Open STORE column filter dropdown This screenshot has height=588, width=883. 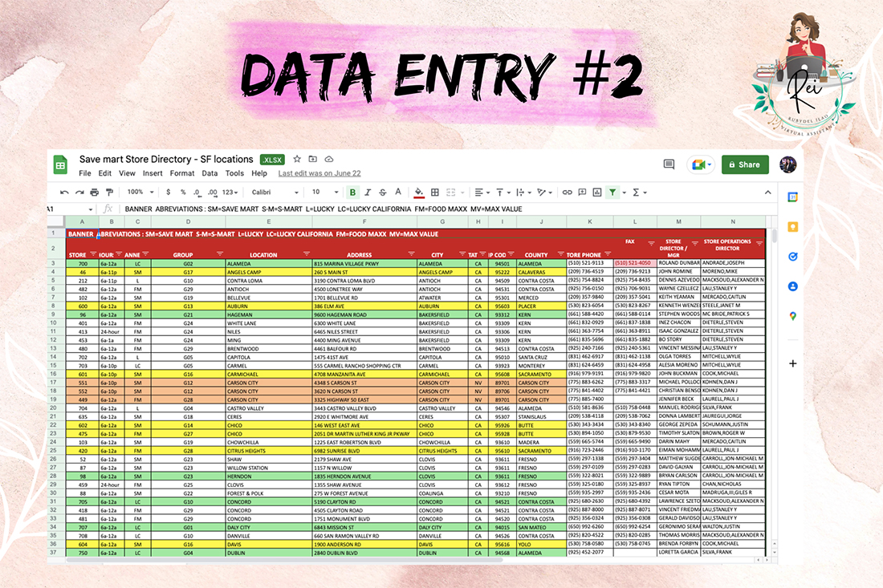point(93,254)
